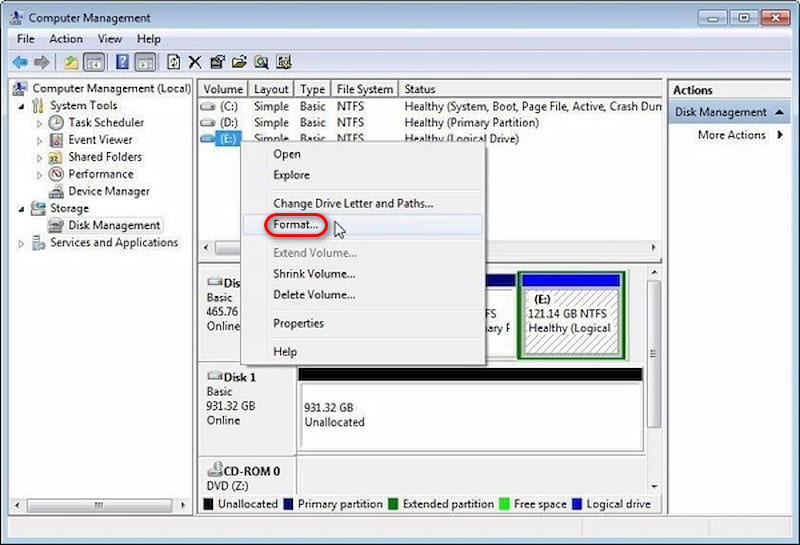Sort by the Layout column header
This screenshot has height=545, width=800.
point(271,89)
